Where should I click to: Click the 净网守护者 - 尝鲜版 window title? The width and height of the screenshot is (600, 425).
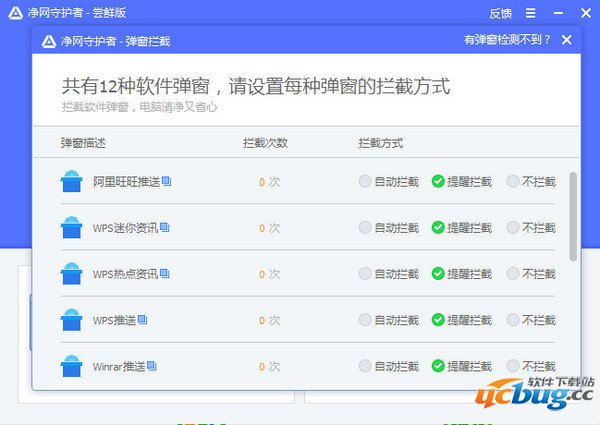[77, 13]
